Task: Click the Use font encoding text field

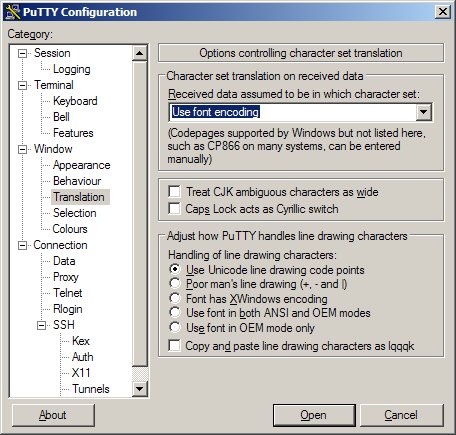Action: (293, 112)
